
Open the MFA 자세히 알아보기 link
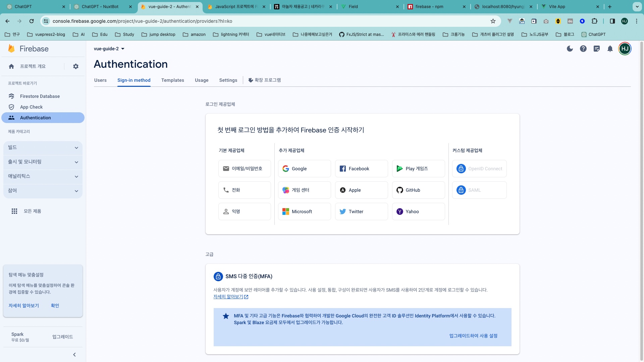[x=231, y=297]
